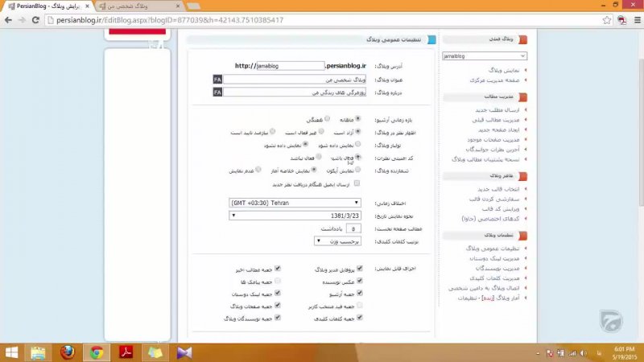The width and height of the screenshot is (644, 362).
Task: Open the ارسال مطلب جدید sidebar link
Action: (497, 109)
